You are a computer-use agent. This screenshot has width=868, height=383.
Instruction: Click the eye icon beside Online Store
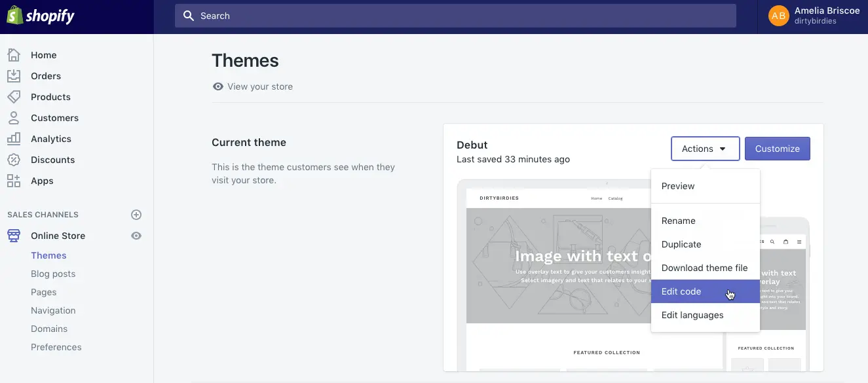point(136,236)
